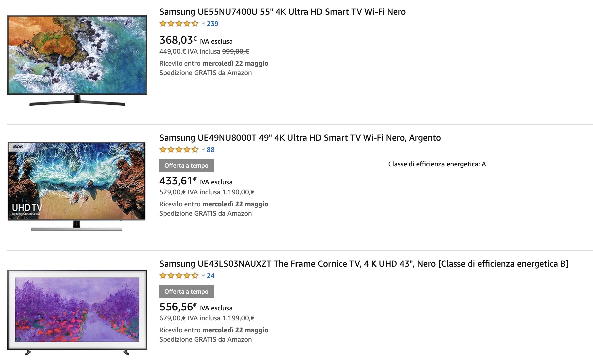Click the Classe di efficienza energetica: A label
This screenshot has height=364, width=593.
[437, 164]
